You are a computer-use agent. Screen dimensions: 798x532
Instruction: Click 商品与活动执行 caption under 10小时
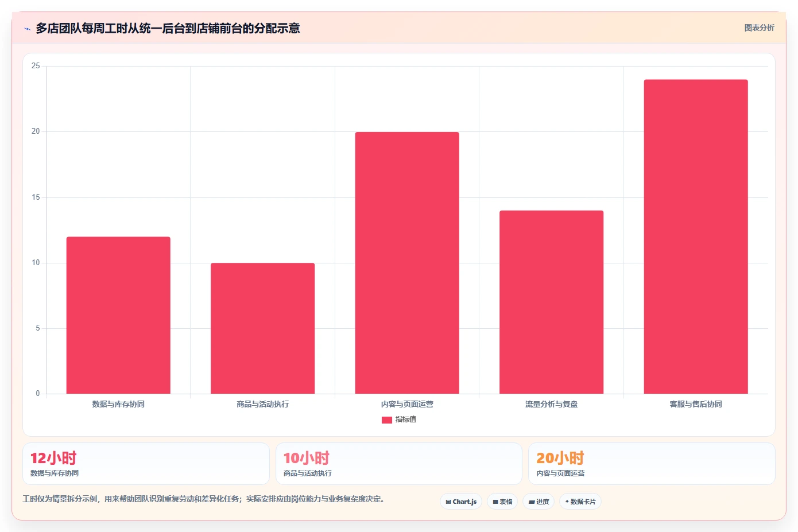(x=308, y=473)
